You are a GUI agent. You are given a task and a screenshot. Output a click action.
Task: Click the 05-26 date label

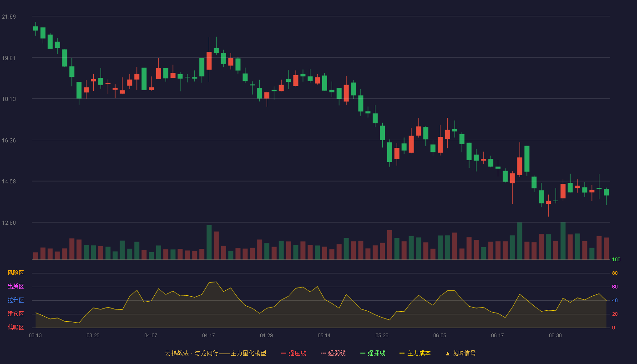click(382, 335)
